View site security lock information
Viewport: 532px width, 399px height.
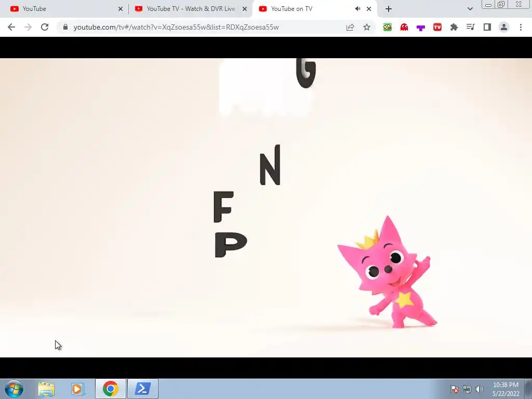pyautogui.click(x=65, y=27)
